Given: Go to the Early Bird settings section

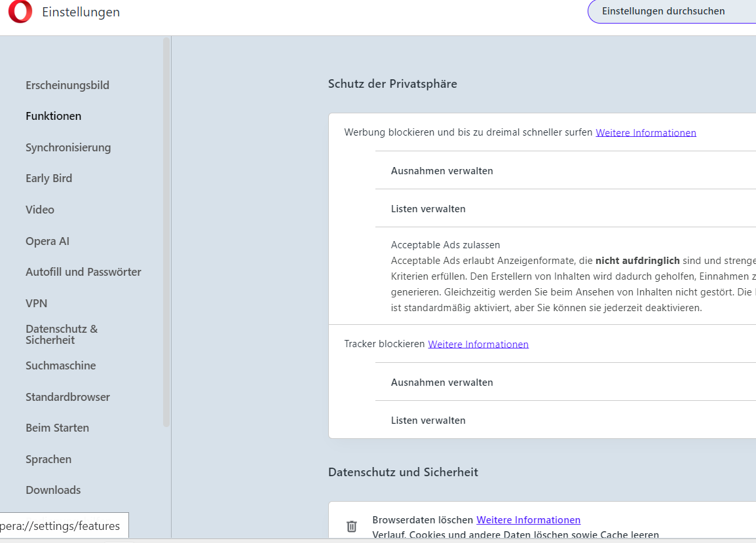Looking at the screenshot, I should point(49,178).
